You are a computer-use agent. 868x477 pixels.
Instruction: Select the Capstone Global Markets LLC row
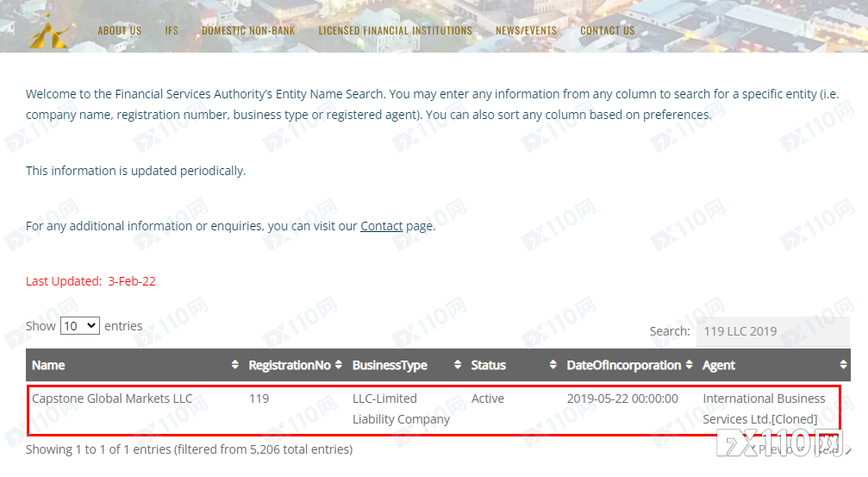[434, 410]
